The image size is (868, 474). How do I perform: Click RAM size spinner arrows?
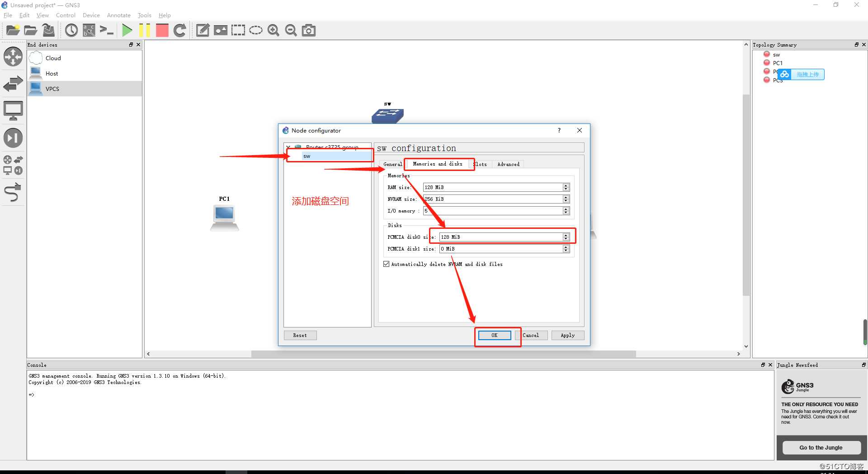point(566,187)
